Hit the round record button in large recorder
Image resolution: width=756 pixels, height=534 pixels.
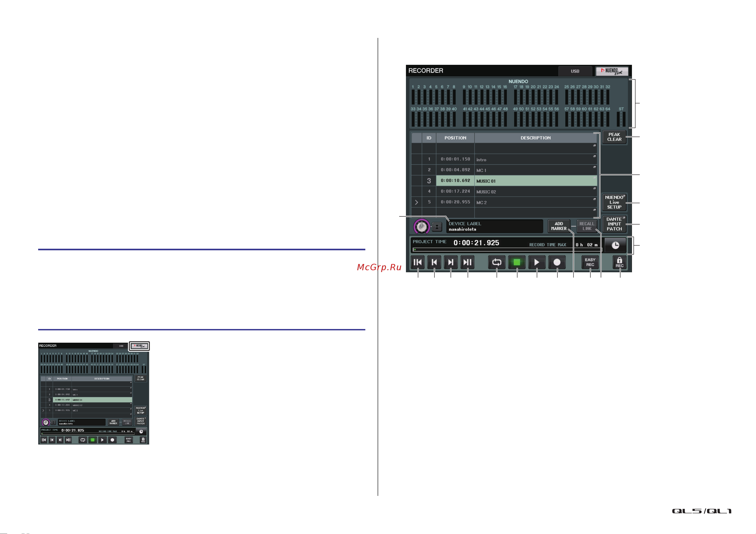click(557, 262)
